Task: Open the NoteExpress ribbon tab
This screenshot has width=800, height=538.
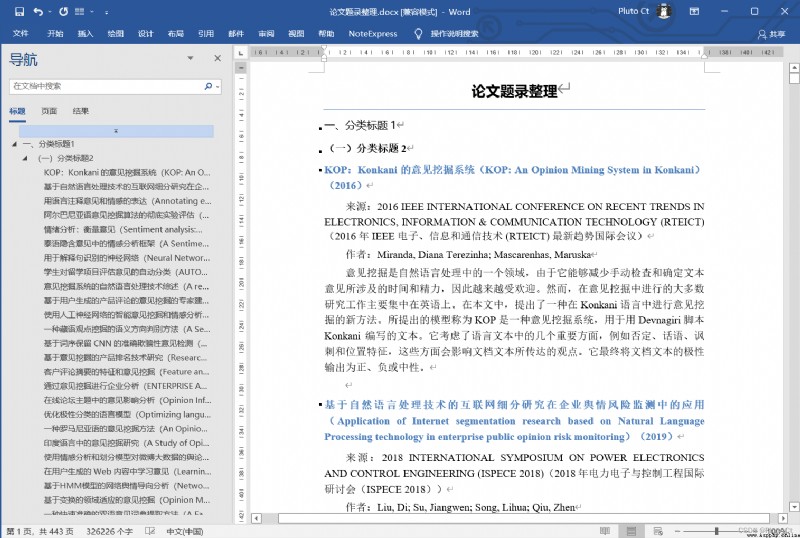Action: 373,34
